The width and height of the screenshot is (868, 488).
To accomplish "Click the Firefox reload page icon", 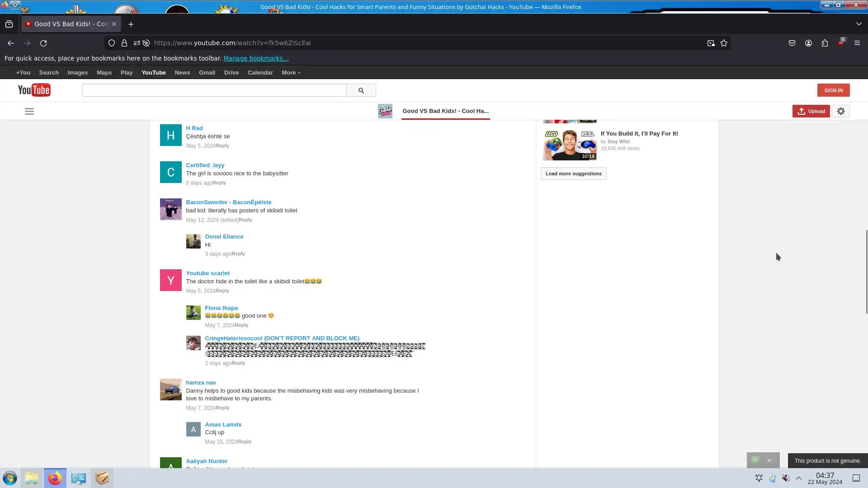I will tap(43, 43).
